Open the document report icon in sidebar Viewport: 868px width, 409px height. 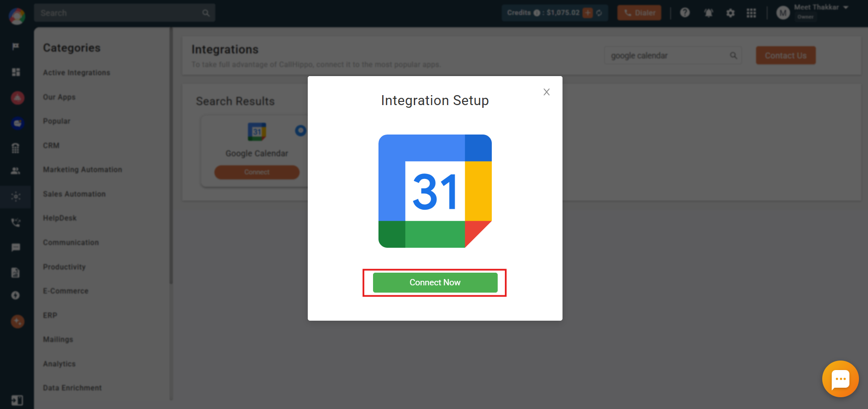pos(16,272)
